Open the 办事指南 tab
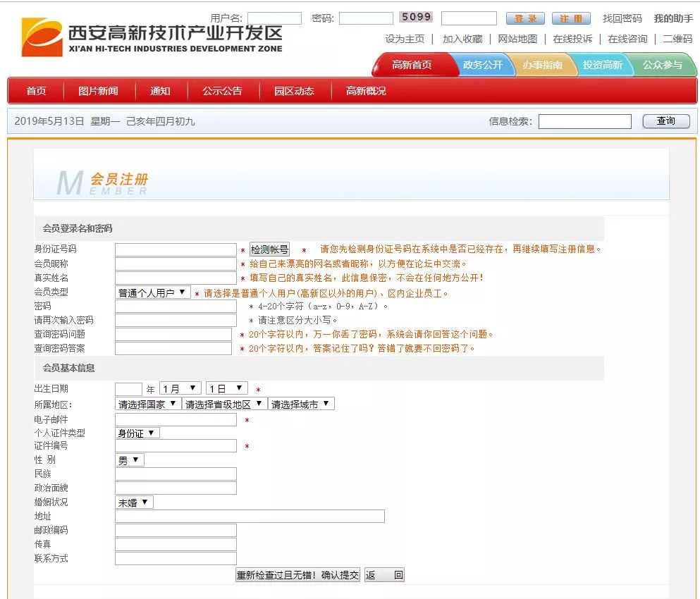The image size is (700, 599). point(542,65)
